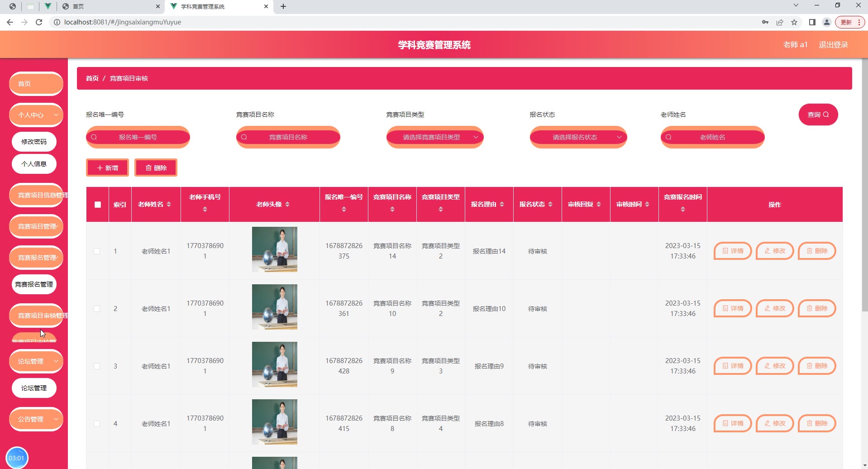
Task: Expand the 竞赛项目管理 sidebar menu
Action: point(36,226)
